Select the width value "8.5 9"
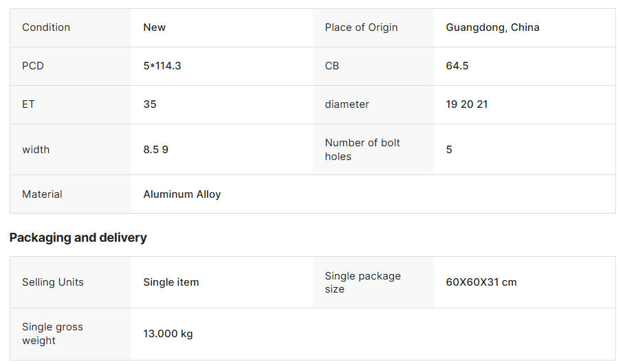Viewport: 625px width, 364px height. tap(156, 150)
